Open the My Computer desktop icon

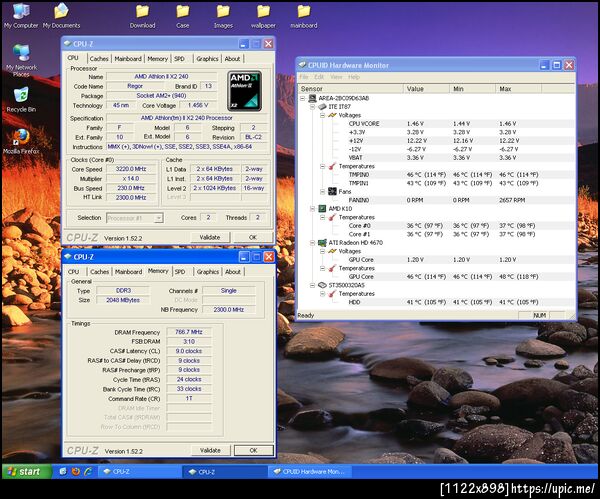tap(21, 15)
